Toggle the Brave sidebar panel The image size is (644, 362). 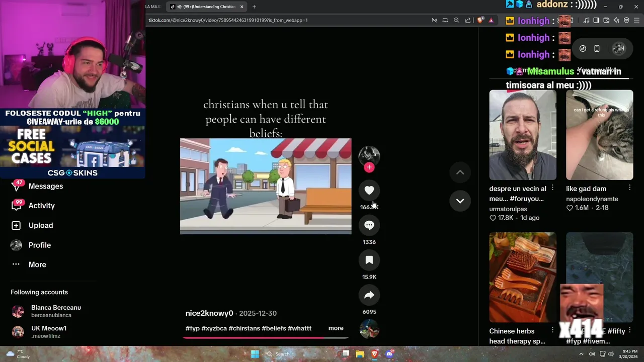(596, 20)
